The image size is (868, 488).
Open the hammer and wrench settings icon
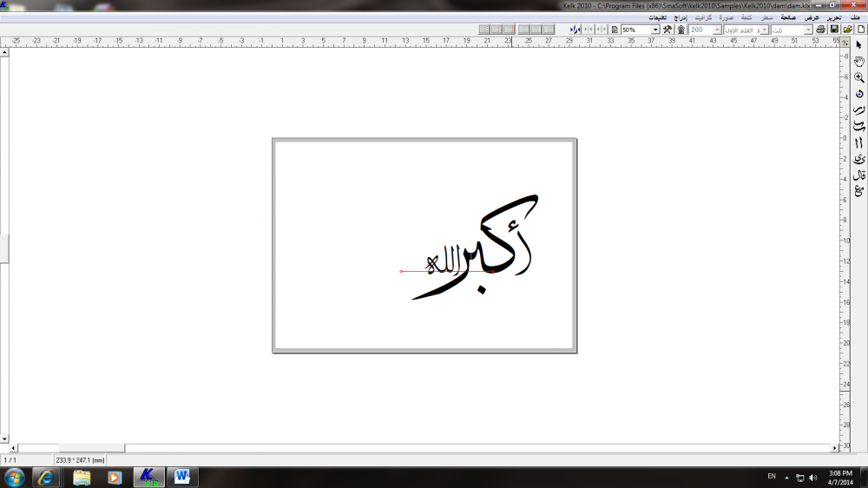tap(667, 30)
